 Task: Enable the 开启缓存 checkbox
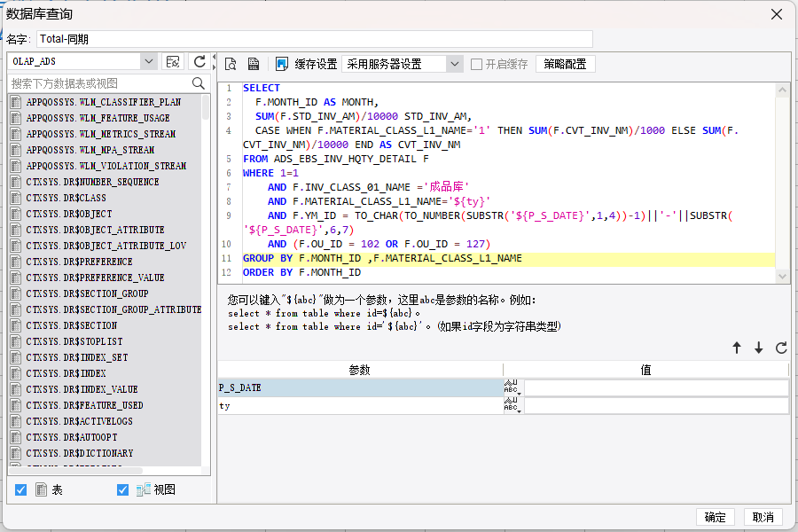pyautogui.click(x=477, y=64)
